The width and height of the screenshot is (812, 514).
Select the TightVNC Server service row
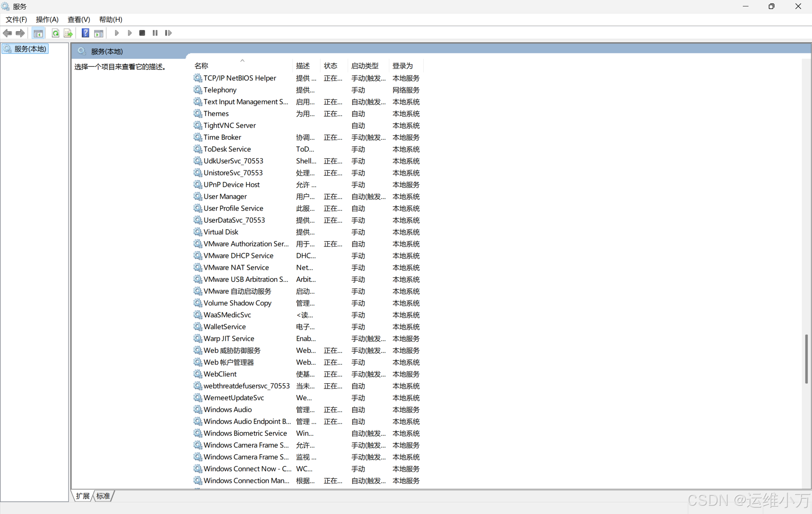(x=229, y=125)
